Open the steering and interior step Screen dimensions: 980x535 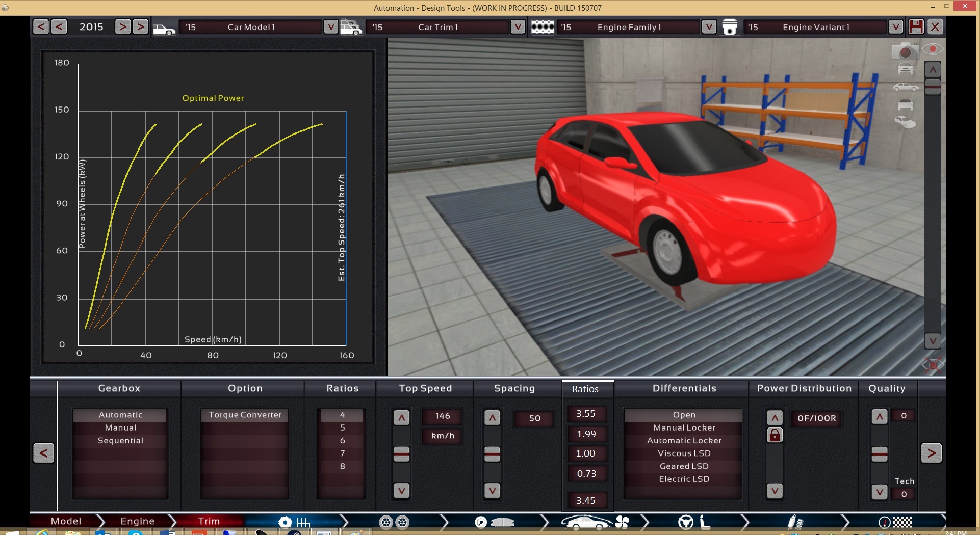pyautogui.click(x=694, y=522)
